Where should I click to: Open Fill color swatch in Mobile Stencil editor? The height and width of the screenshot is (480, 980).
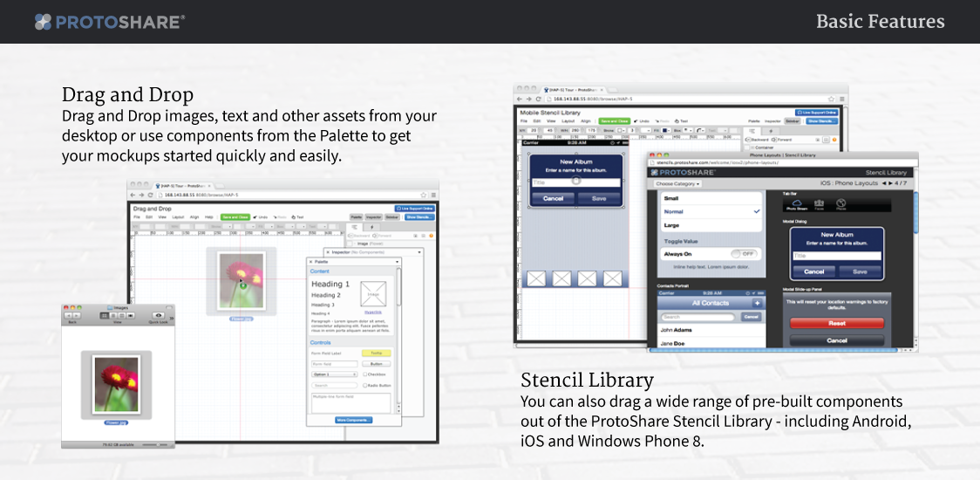[x=665, y=130]
